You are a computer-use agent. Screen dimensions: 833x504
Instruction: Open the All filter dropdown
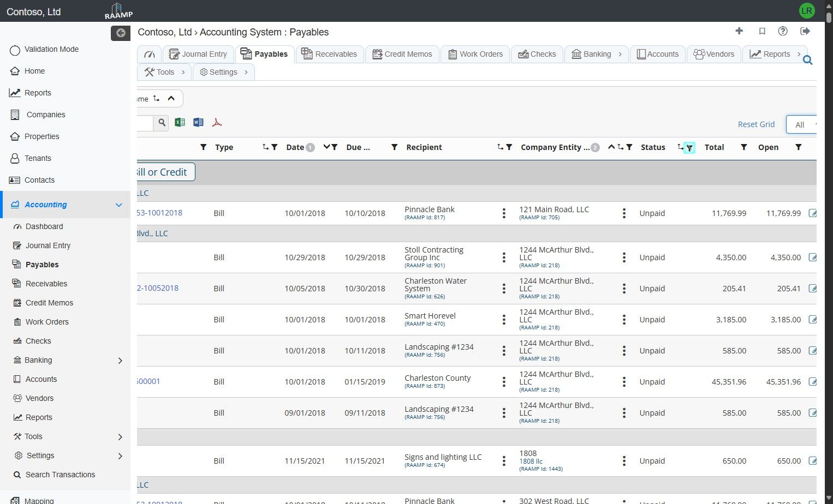[x=801, y=124]
